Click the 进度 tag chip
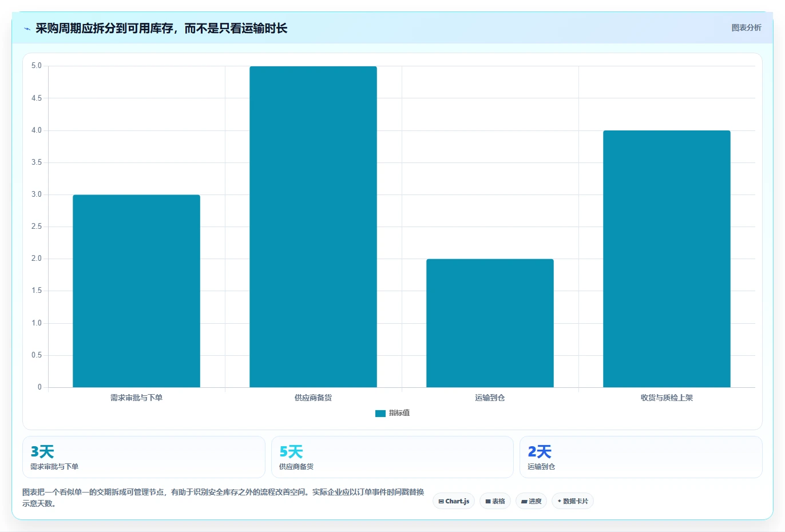Image resolution: width=785 pixels, height=532 pixels. (x=531, y=501)
